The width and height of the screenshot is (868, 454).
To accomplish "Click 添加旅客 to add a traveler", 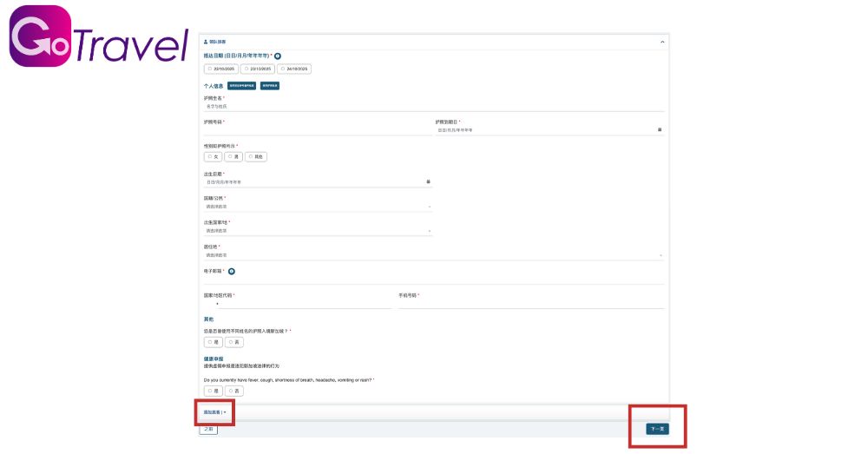I will pyautogui.click(x=214, y=411).
